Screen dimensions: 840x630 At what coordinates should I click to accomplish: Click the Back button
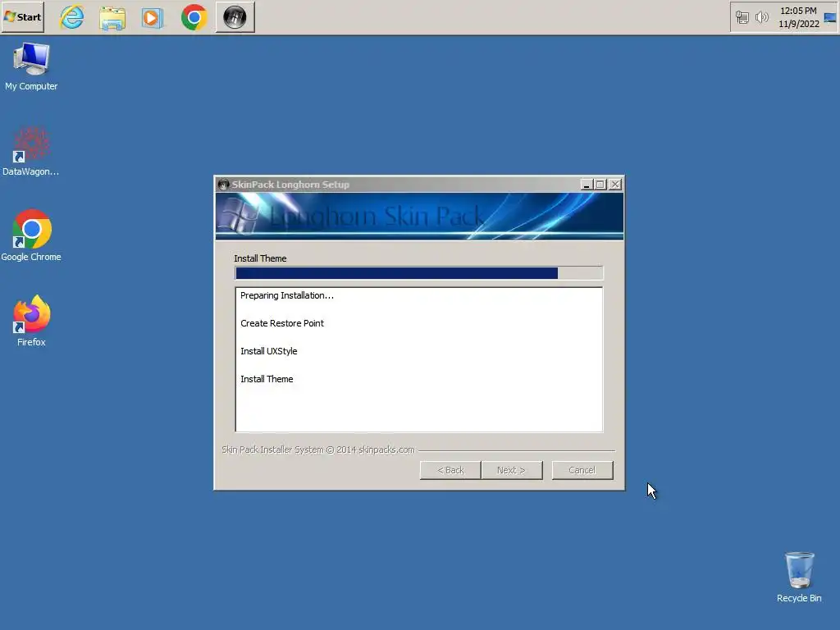point(450,470)
